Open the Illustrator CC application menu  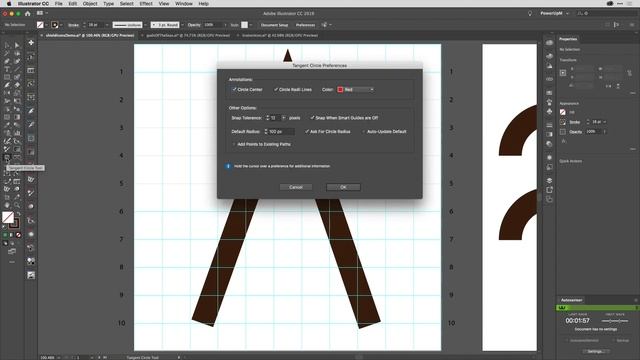(x=33, y=4)
